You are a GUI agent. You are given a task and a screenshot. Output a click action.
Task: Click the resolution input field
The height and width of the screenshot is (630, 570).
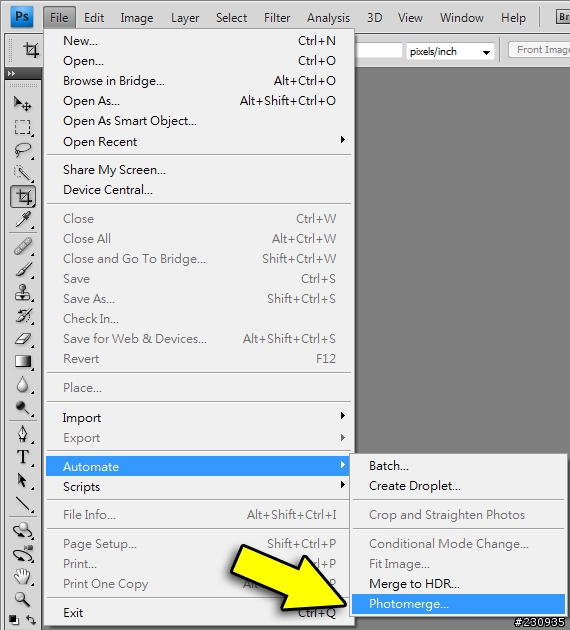[378, 51]
